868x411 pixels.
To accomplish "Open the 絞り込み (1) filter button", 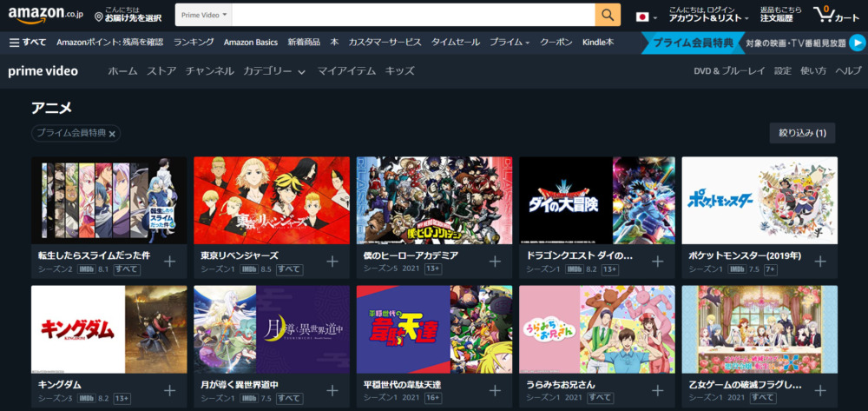I will click(802, 133).
